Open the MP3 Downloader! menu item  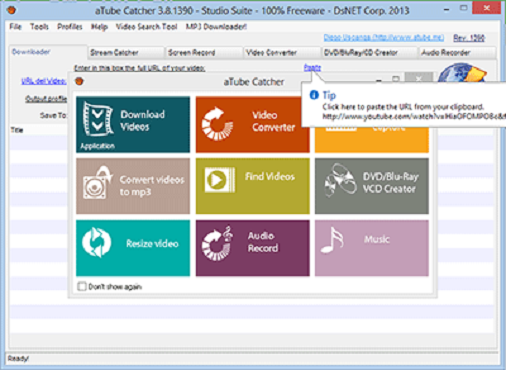(x=216, y=26)
